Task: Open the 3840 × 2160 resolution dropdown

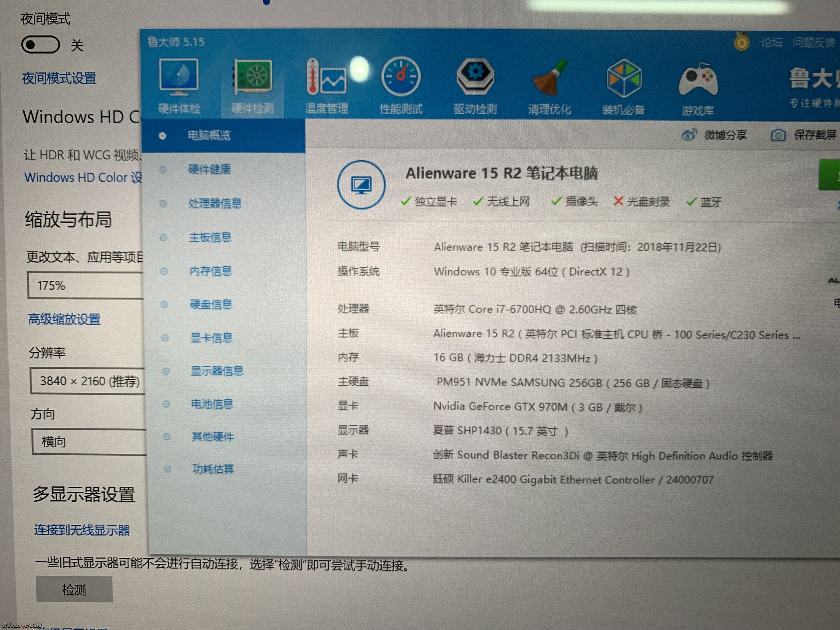Action: tap(87, 381)
